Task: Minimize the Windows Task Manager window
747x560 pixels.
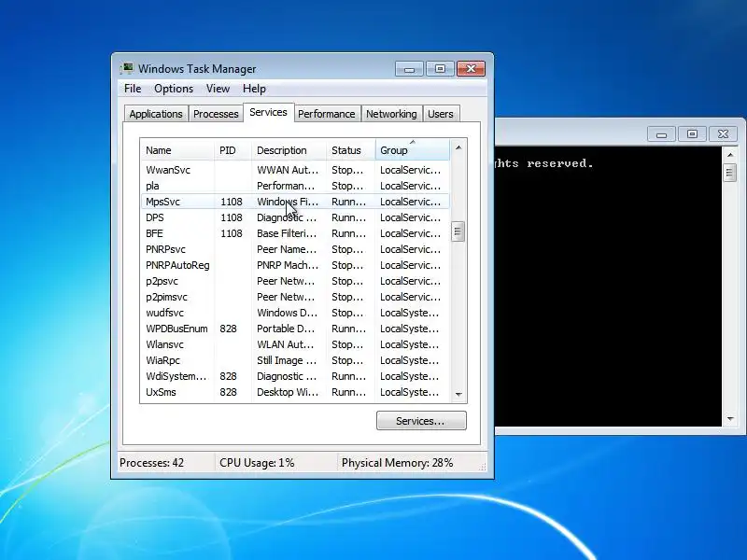Action: (409, 69)
